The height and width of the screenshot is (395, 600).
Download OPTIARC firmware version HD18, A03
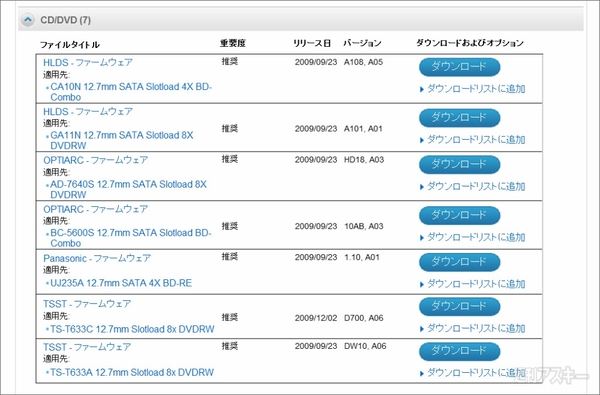click(460, 165)
